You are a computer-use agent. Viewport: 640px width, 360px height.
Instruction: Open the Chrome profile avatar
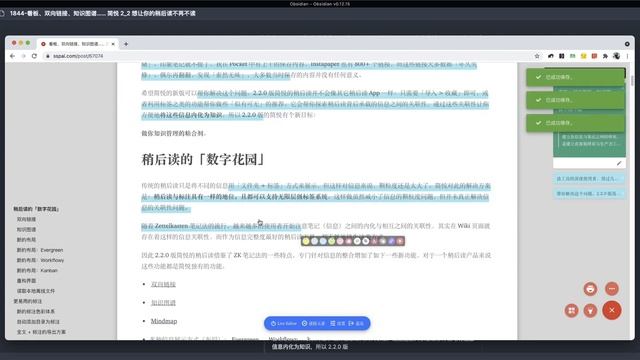click(616, 56)
